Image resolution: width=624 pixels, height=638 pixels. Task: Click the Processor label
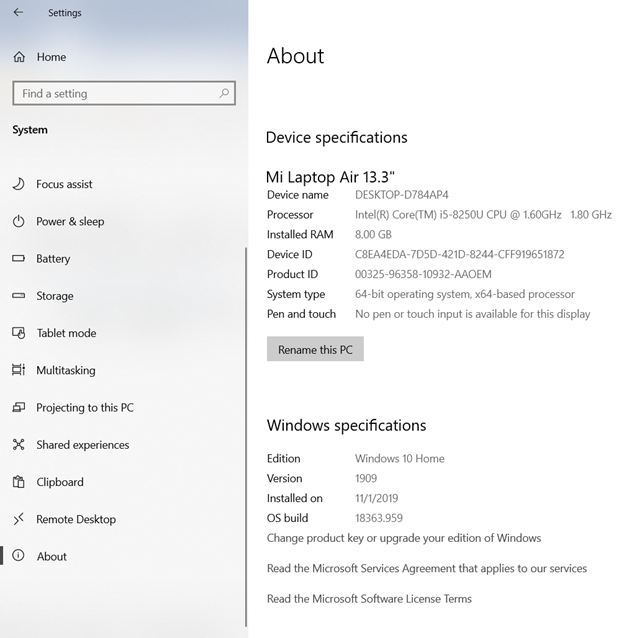coord(290,215)
